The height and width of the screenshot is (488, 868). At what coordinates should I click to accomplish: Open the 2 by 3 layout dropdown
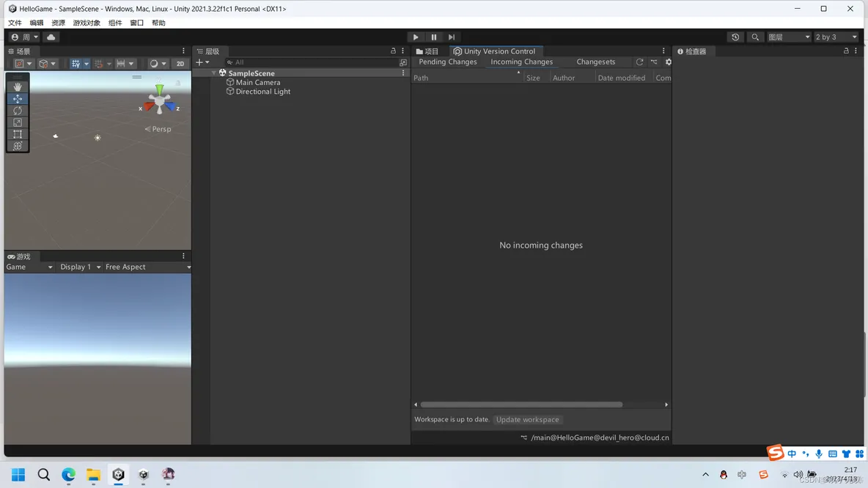click(x=836, y=37)
